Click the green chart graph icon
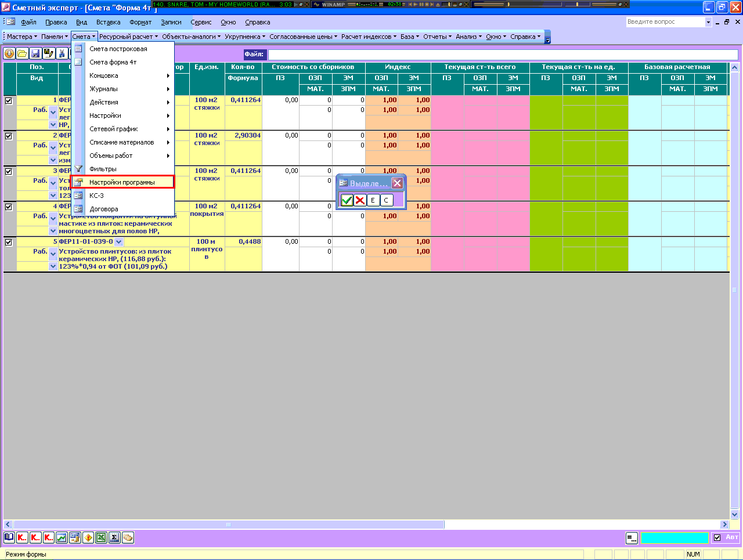The image size is (743, 560). coord(62,537)
